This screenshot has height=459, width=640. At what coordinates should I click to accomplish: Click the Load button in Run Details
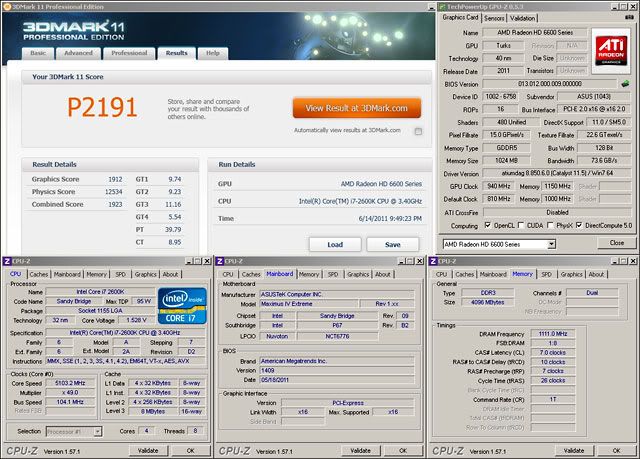tap(335, 244)
